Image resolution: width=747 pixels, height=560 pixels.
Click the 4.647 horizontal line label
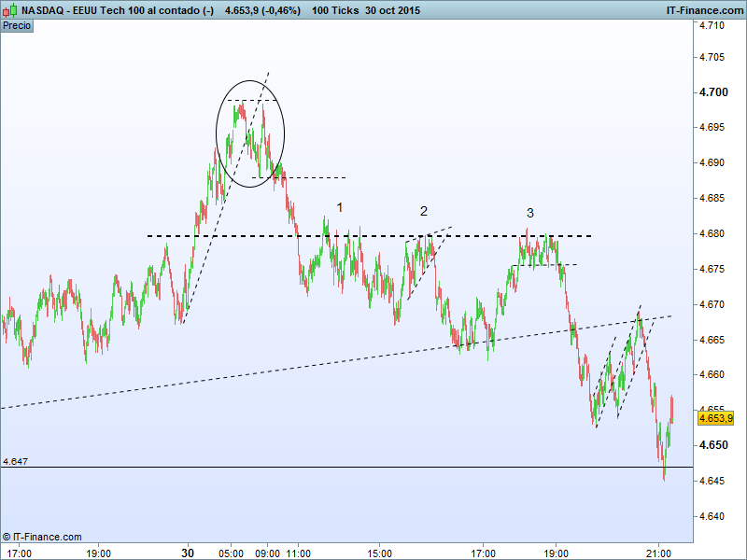15,461
